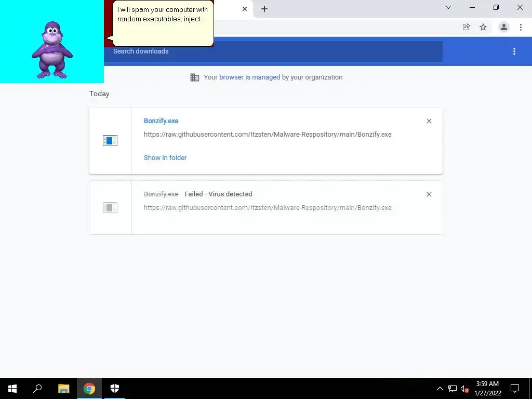Open the Chrome three-dot main menu

(521, 27)
